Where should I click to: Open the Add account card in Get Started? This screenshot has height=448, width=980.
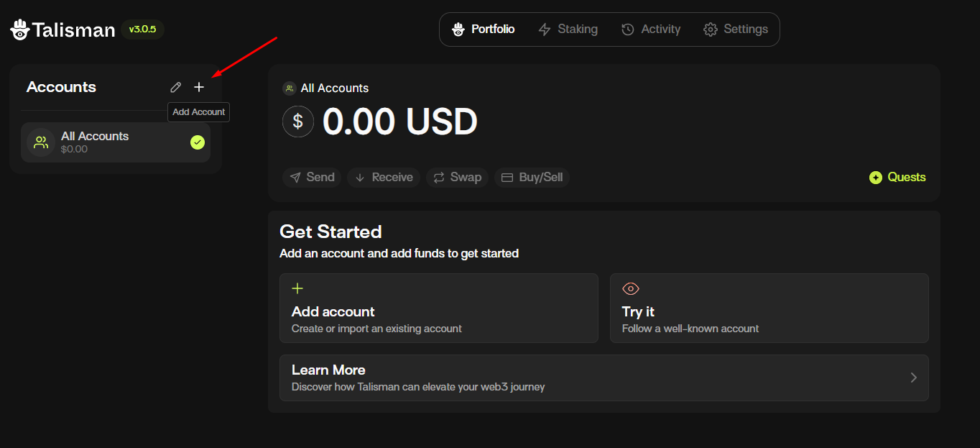(x=438, y=308)
